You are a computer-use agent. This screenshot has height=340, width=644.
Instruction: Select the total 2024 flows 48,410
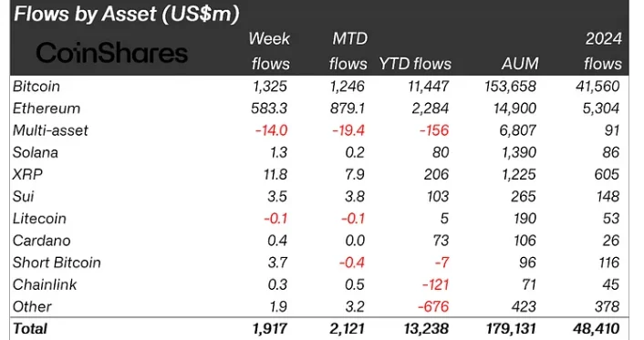coord(596,328)
